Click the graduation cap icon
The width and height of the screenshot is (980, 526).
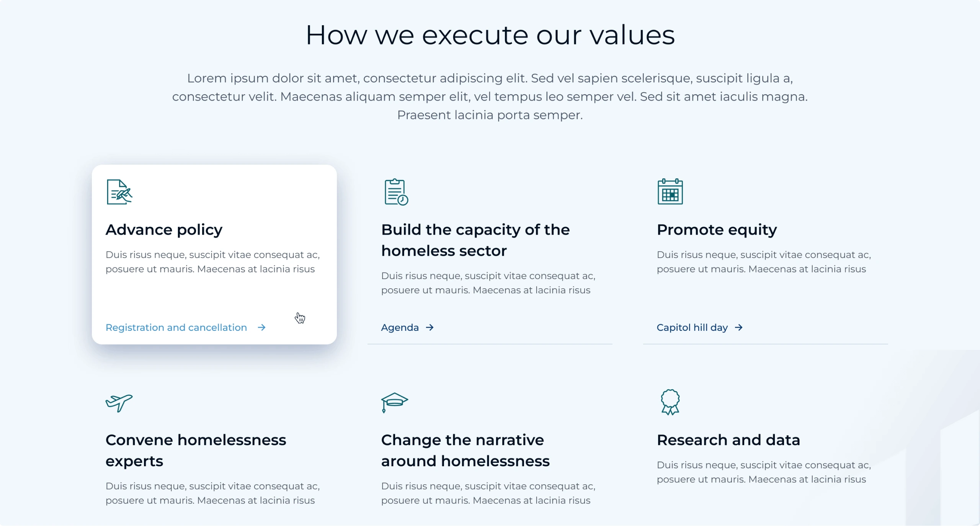[x=395, y=402]
